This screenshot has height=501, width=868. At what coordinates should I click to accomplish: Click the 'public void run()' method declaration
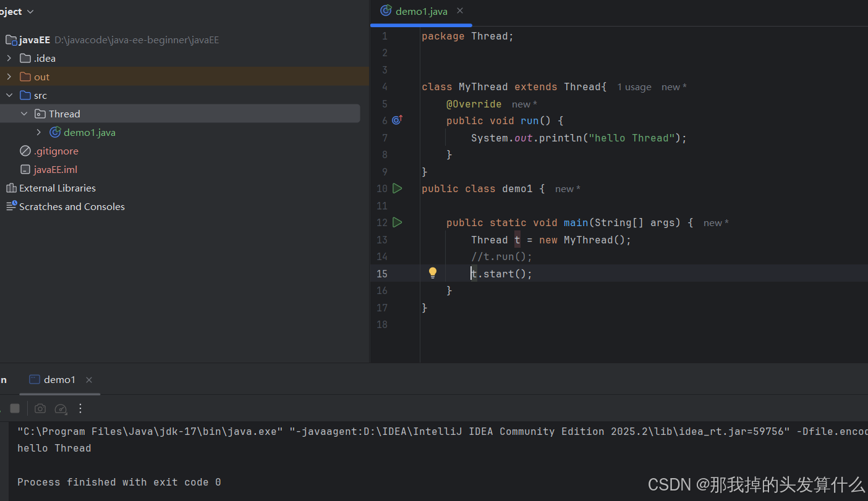pyautogui.click(x=505, y=120)
